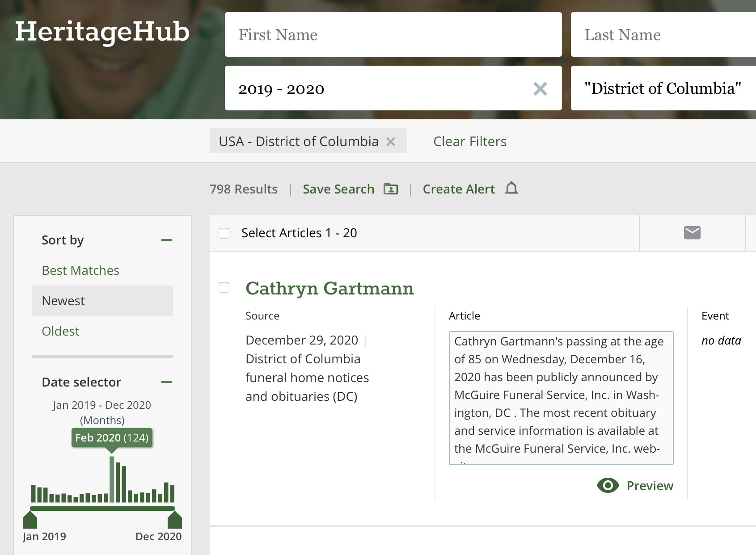Click the source date December 29, 2020

(302, 340)
